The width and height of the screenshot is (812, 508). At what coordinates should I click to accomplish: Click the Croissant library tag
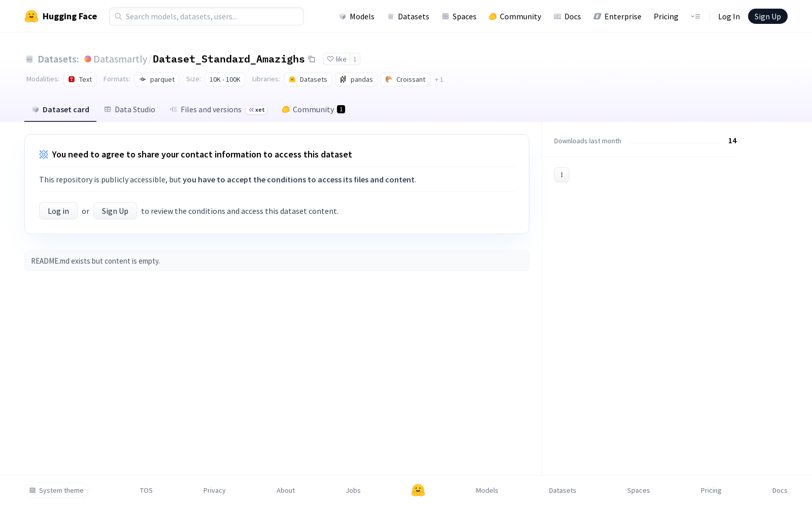pyautogui.click(x=405, y=79)
